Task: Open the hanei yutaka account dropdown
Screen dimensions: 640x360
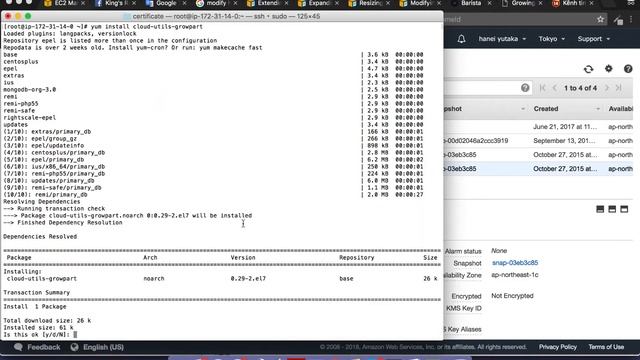Action: pyautogui.click(x=502, y=39)
